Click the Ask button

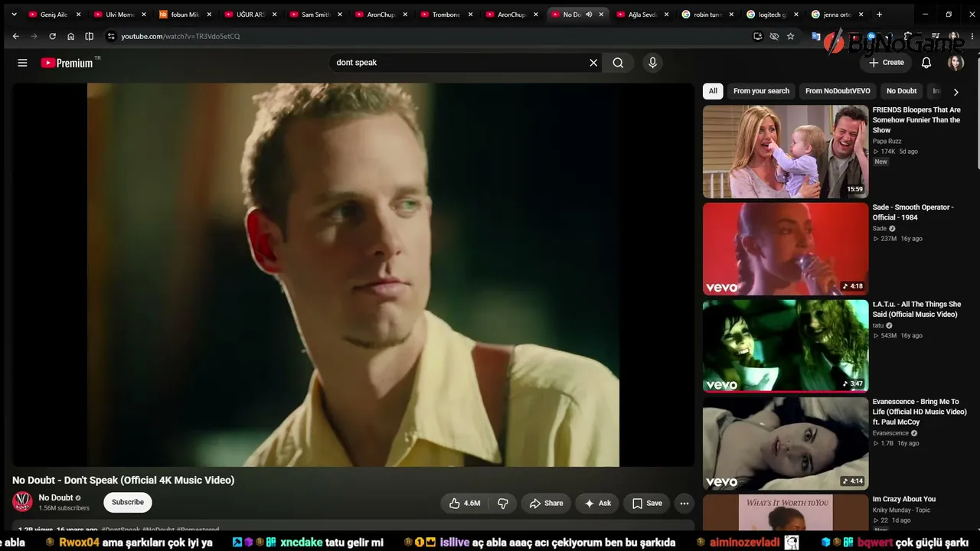tap(597, 503)
